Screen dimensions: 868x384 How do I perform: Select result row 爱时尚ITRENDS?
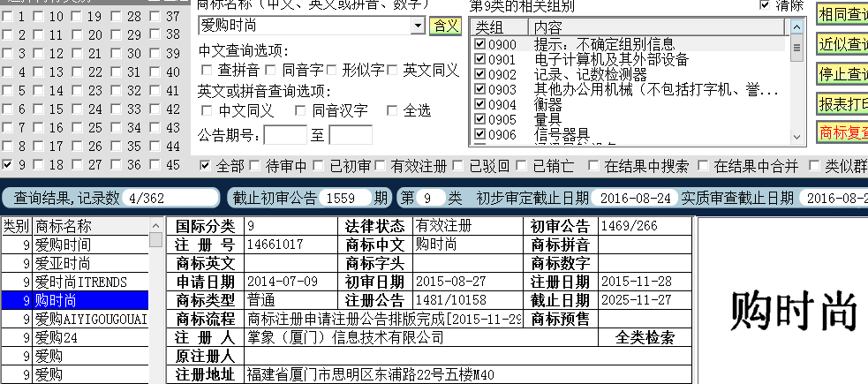[75, 282]
